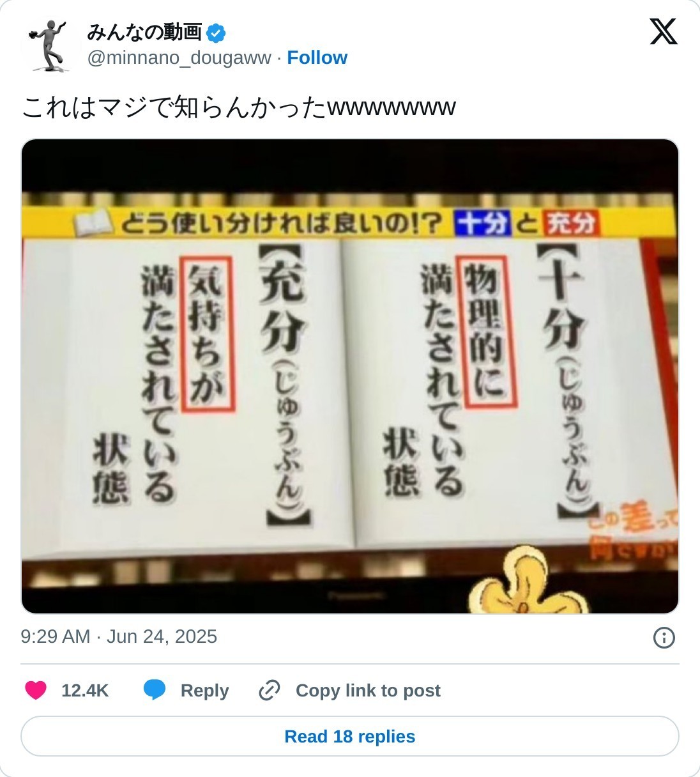The image size is (700, 777).
Task: Click the Reply text label
Action: click(x=204, y=691)
